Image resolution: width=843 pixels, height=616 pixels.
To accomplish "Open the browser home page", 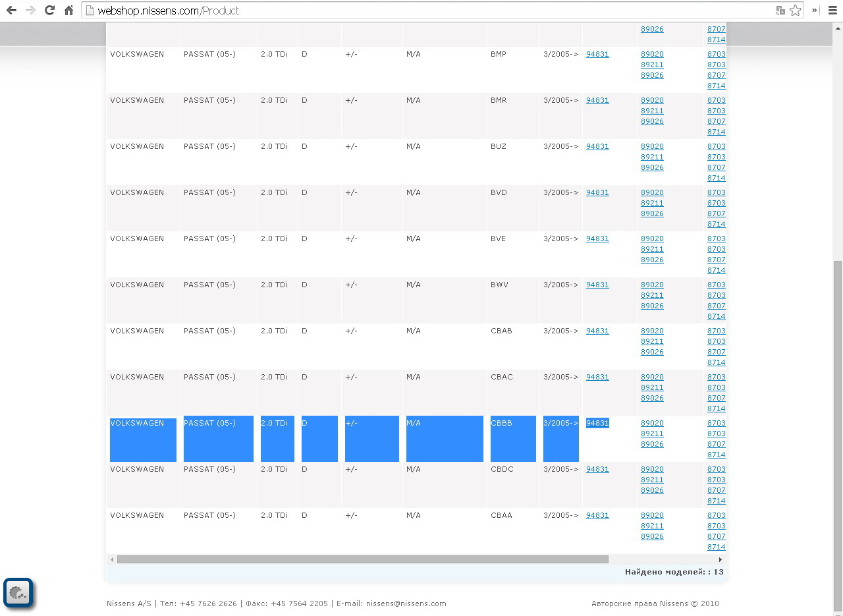I will pos(68,11).
